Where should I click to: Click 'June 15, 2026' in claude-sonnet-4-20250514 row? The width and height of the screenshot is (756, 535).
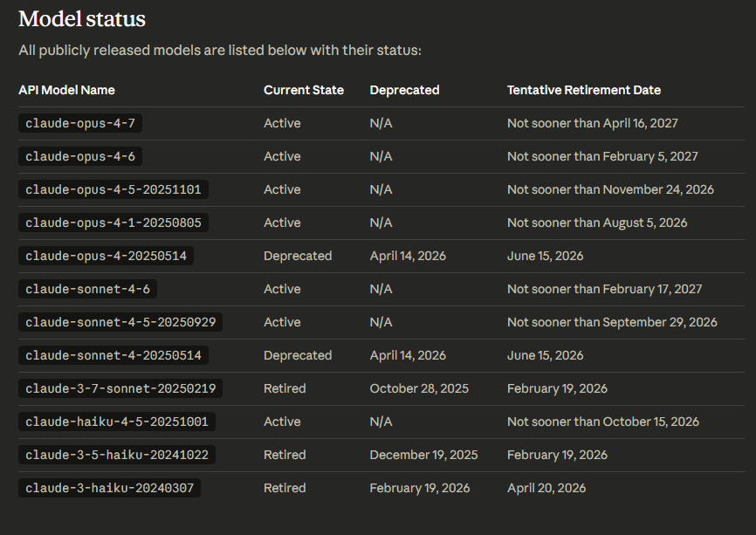click(x=546, y=355)
